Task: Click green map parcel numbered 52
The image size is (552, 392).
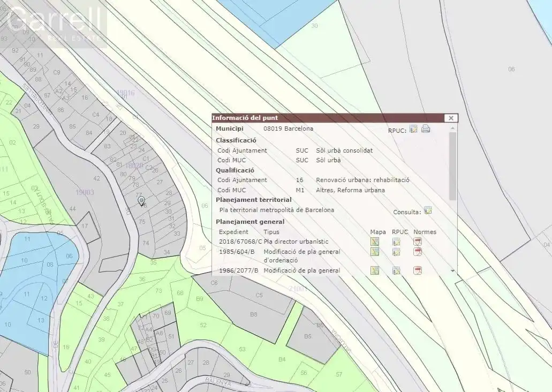Action: pos(203,325)
